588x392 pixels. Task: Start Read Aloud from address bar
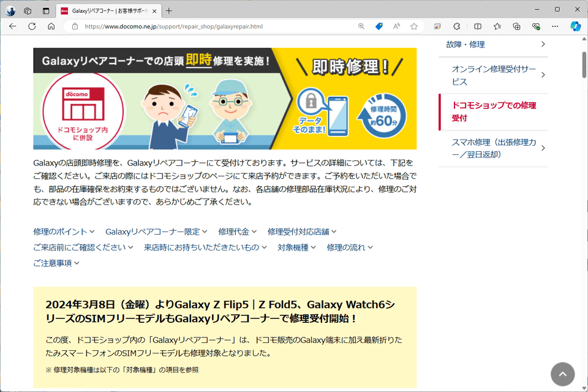(396, 26)
